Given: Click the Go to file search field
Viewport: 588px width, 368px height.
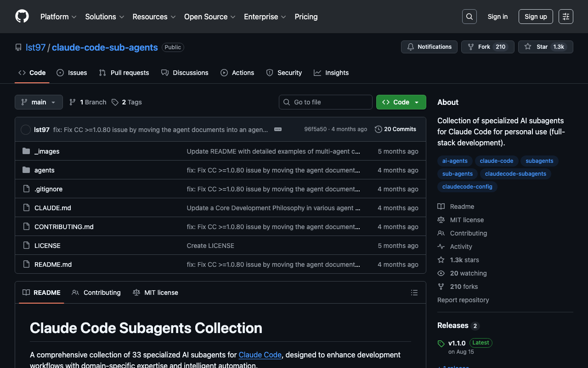Looking at the screenshot, I should 325,102.
